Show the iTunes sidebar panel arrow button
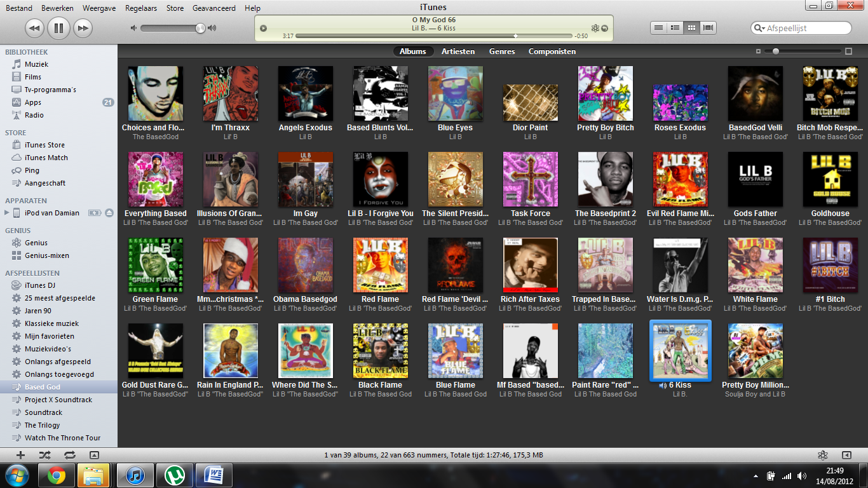Viewport: 868px width, 488px height. click(x=846, y=455)
